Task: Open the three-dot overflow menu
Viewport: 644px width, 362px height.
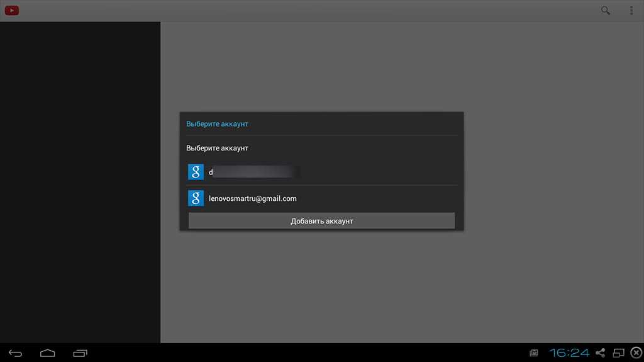Action: pos(631,10)
